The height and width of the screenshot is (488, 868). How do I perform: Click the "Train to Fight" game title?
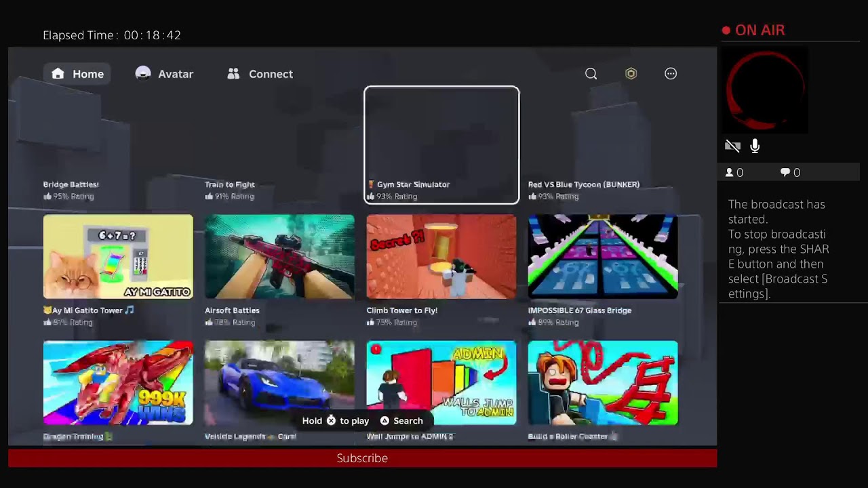[230, 184]
